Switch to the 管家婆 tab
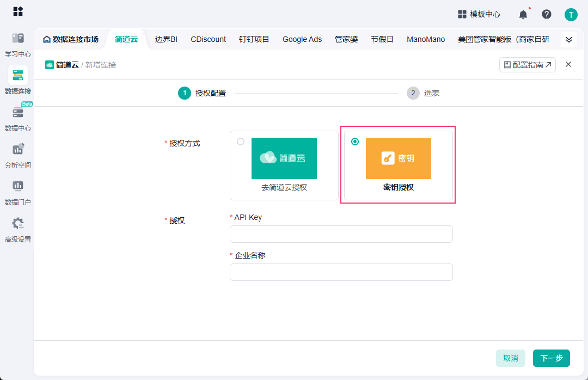 pyautogui.click(x=346, y=39)
